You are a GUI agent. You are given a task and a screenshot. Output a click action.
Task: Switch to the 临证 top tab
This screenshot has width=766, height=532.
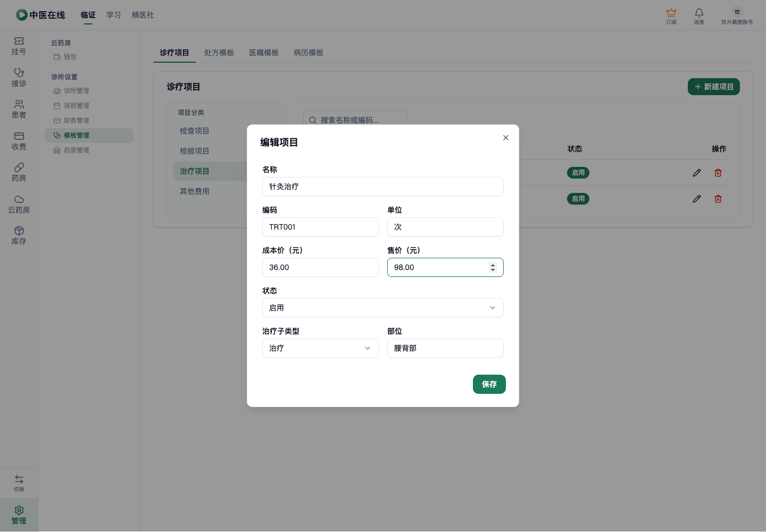88,15
